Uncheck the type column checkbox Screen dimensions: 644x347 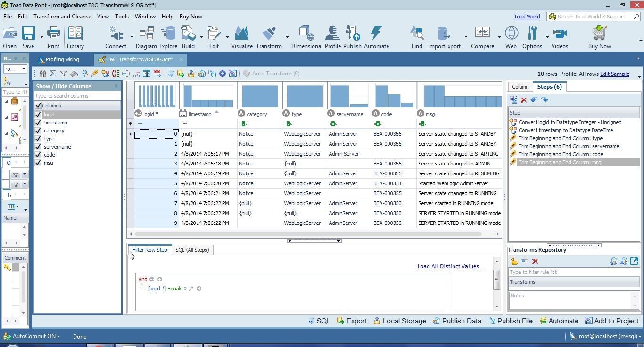click(38, 139)
